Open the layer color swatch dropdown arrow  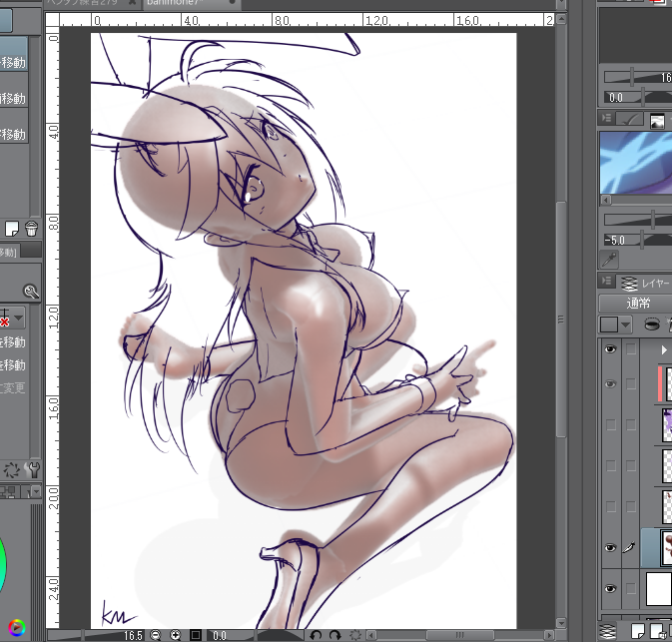pos(626,324)
